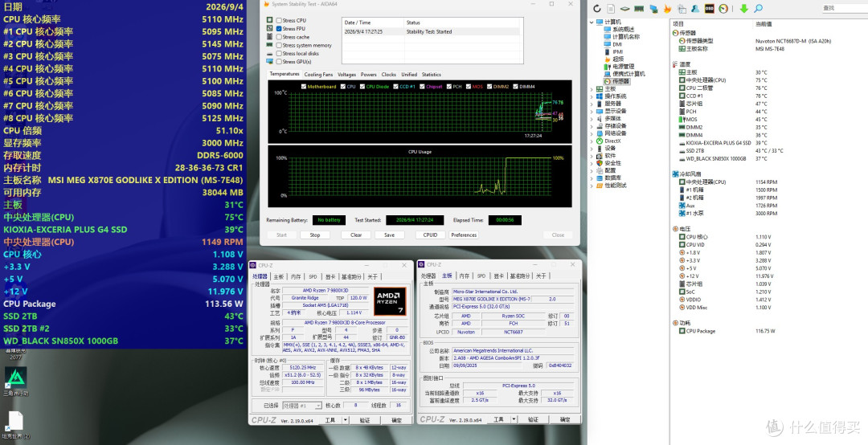Switch to the Clocks tab

[x=389, y=74]
